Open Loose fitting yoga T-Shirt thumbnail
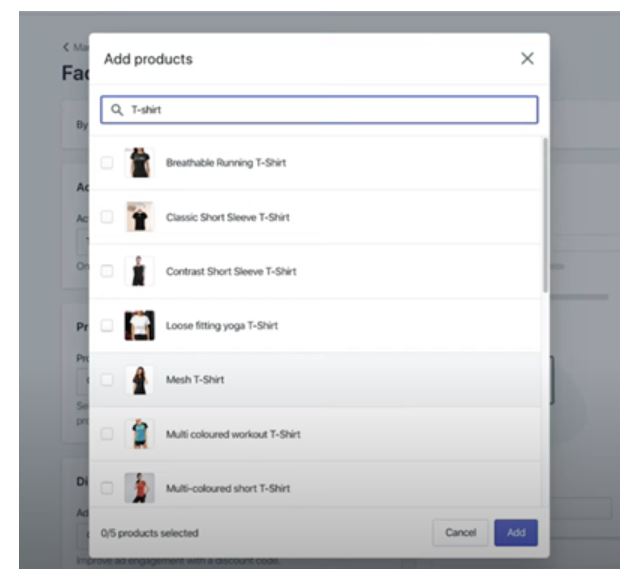 click(x=139, y=325)
